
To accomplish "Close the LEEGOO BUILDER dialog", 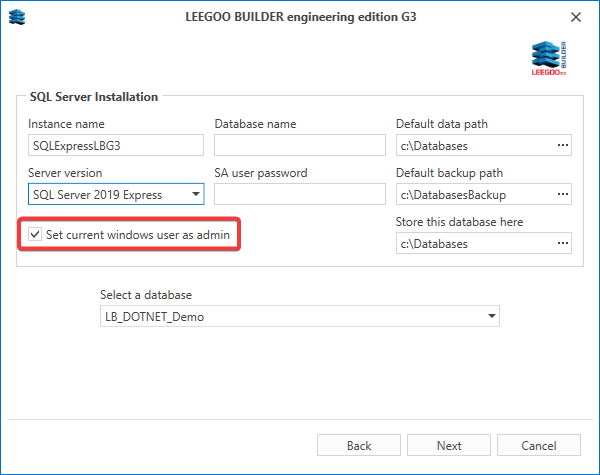I will 576,17.
